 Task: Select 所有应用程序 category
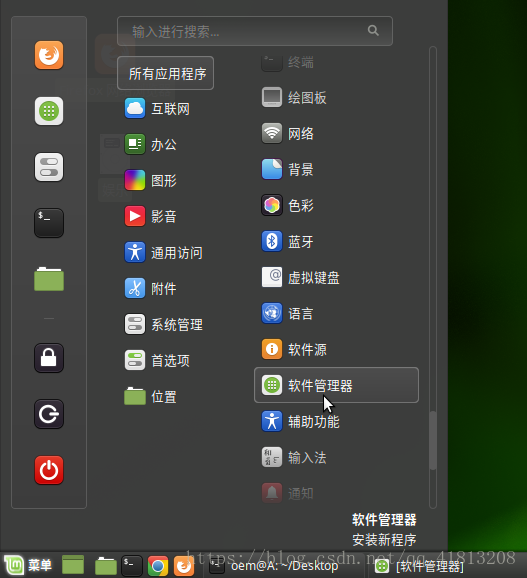165,73
